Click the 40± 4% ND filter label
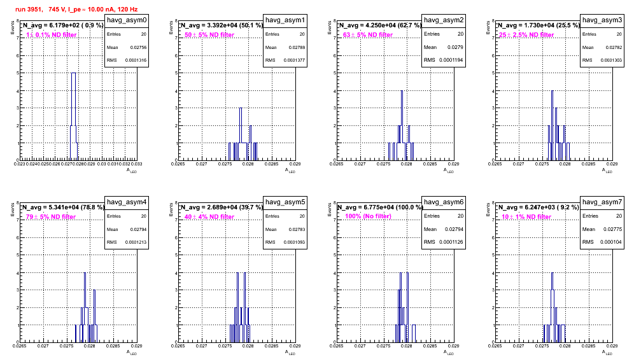Screen dimensions: 634x364 (x=209, y=217)
